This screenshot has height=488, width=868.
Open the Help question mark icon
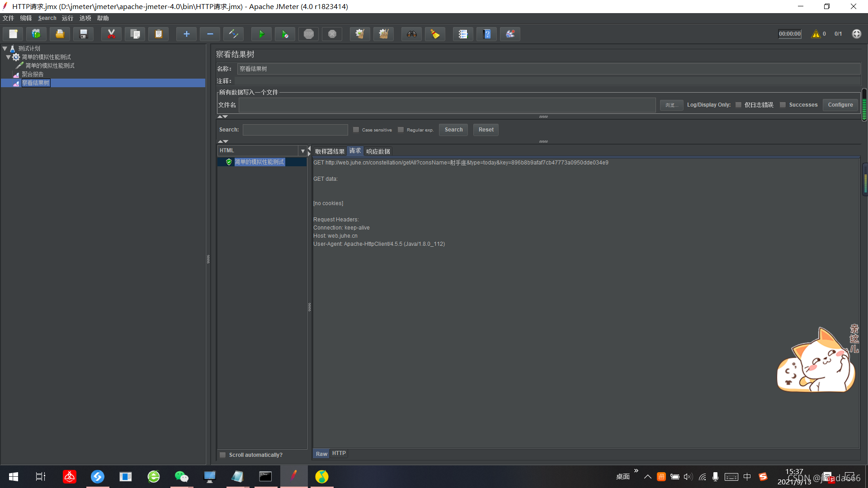(486, 34)
